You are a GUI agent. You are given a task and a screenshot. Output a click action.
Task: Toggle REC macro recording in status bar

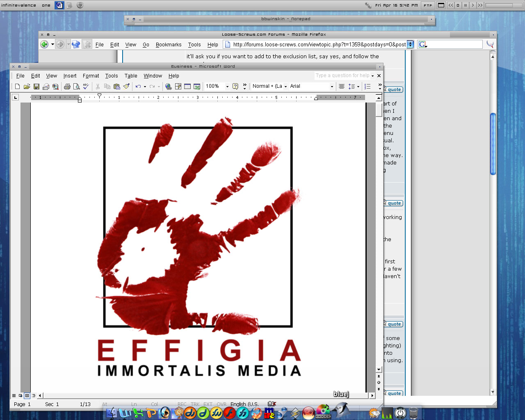pyautogui.click(x=182, y=404)
